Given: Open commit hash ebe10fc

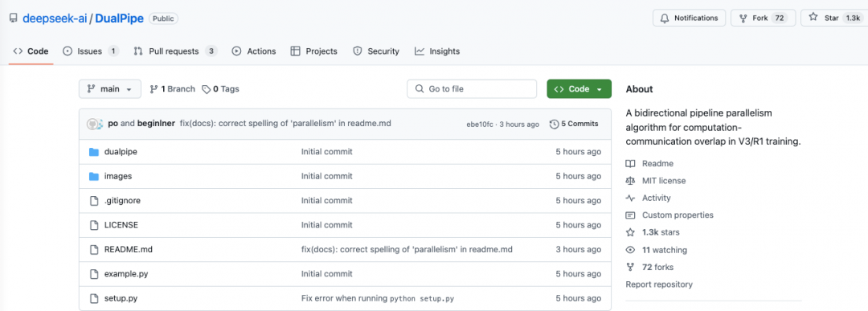Looking at the screenshot, I should (479, 125).
